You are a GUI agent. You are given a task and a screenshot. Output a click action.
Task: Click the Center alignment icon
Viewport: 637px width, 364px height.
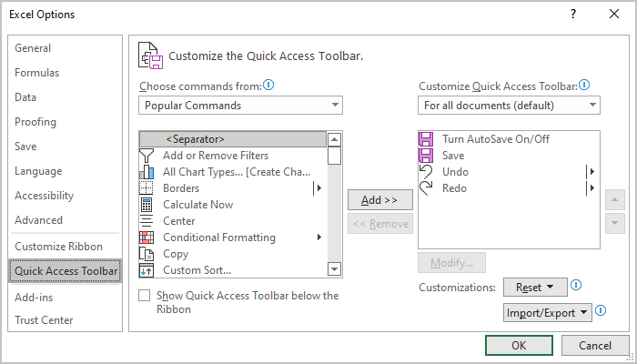click(x=147, y=221)
